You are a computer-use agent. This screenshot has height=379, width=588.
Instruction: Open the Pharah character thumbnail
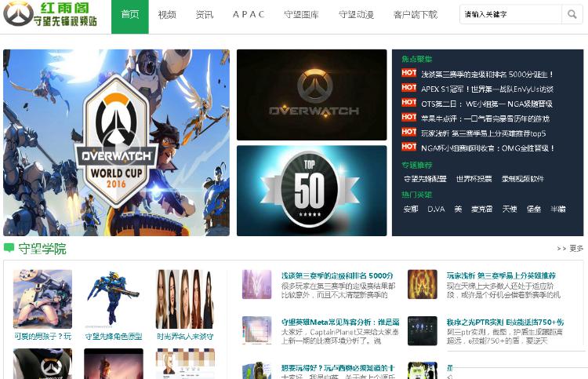(x=113, y=299)
